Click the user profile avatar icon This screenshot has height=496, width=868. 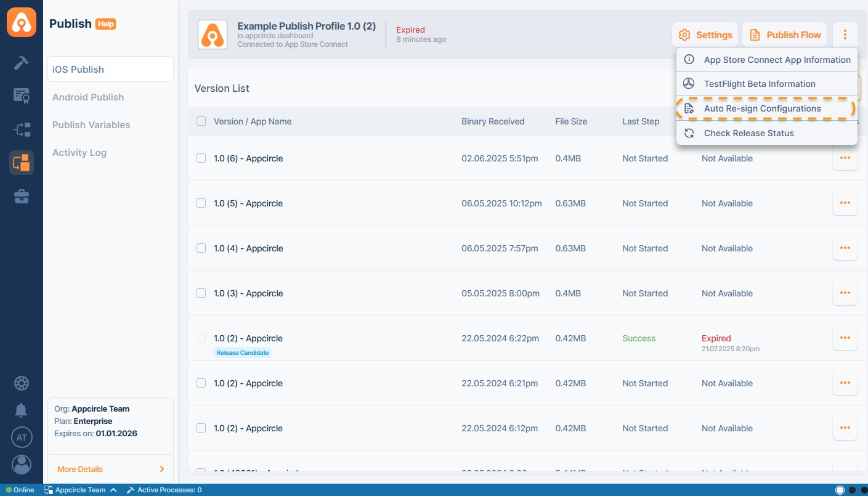22,465
